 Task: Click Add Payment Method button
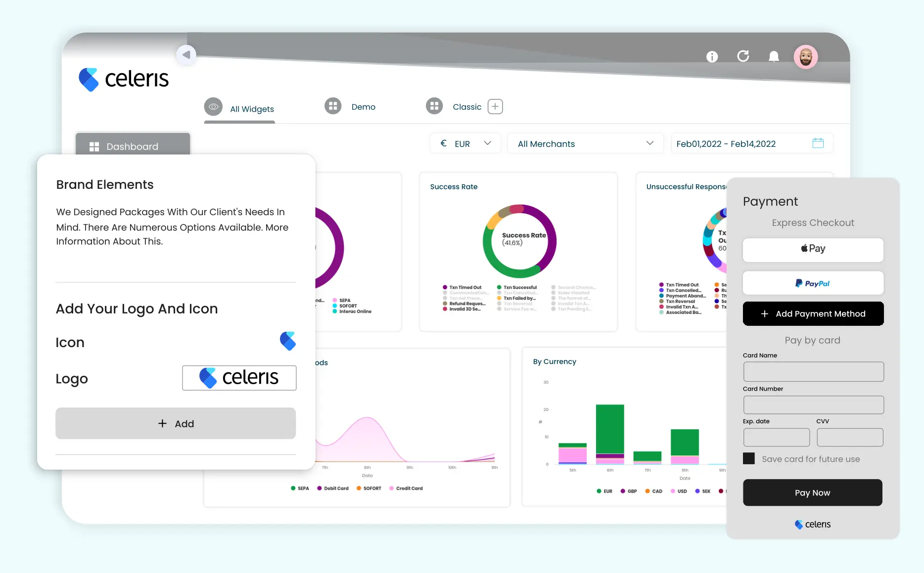coord(813,314)
